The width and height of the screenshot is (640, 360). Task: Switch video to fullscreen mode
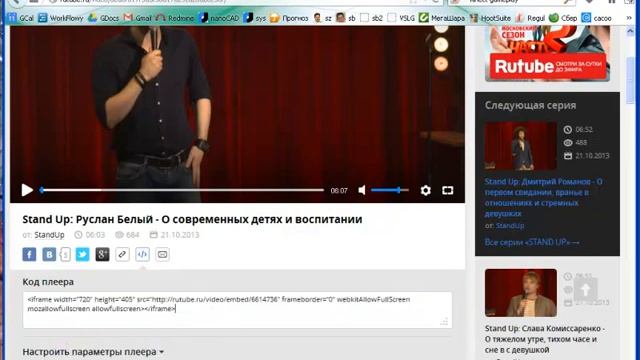tap(448, 190)
